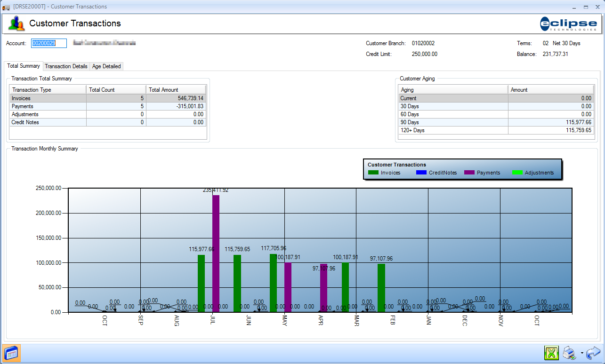
Task: Click the truck icon in title bar
Action: point(6,7)
